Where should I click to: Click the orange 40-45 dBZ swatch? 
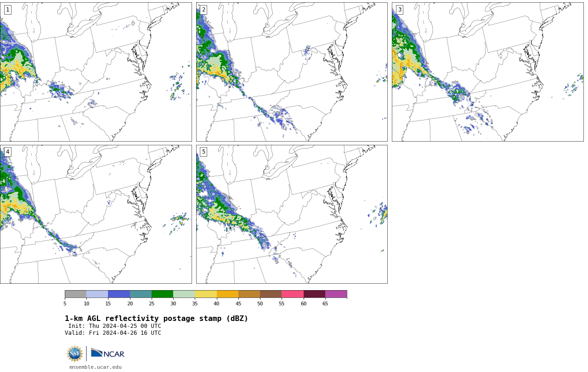(227, 294)
